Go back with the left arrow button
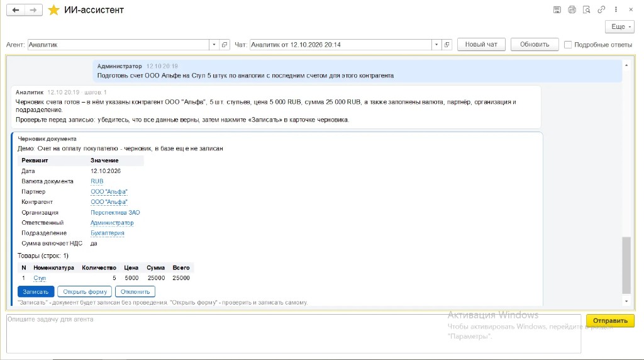 point(16,10)
